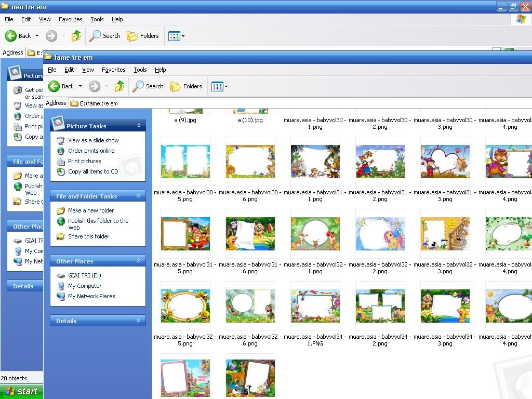The image size is (532, 399).
Task: Click Up folder icon in nen tre em window
Action: tap(76, 36)
